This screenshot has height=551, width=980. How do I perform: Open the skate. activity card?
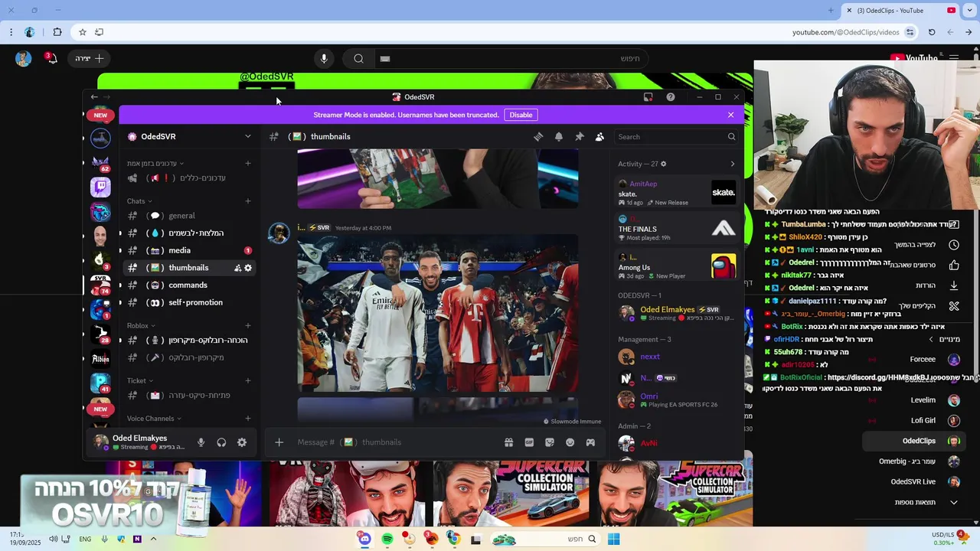pos(677,193)
